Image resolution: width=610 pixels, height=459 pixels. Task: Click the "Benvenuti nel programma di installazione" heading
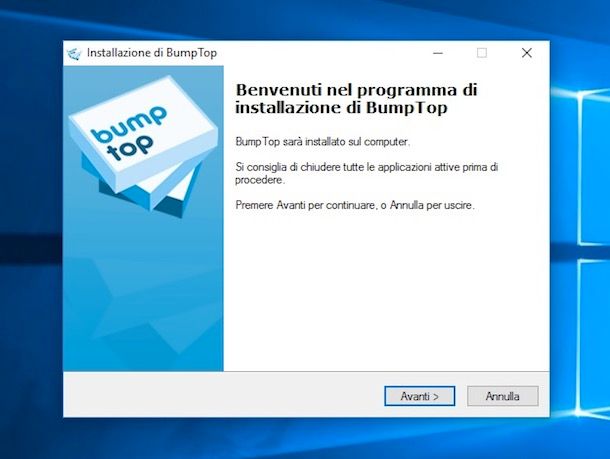coord(356,98)
